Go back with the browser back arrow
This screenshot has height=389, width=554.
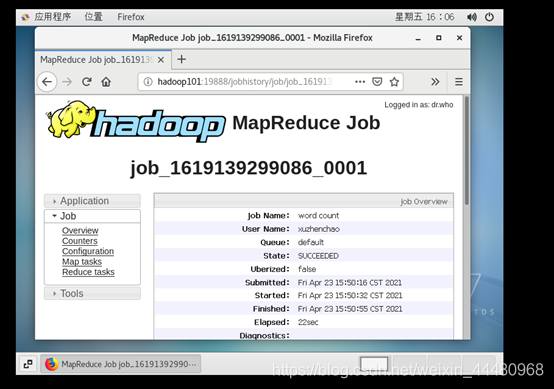[47, 82]
